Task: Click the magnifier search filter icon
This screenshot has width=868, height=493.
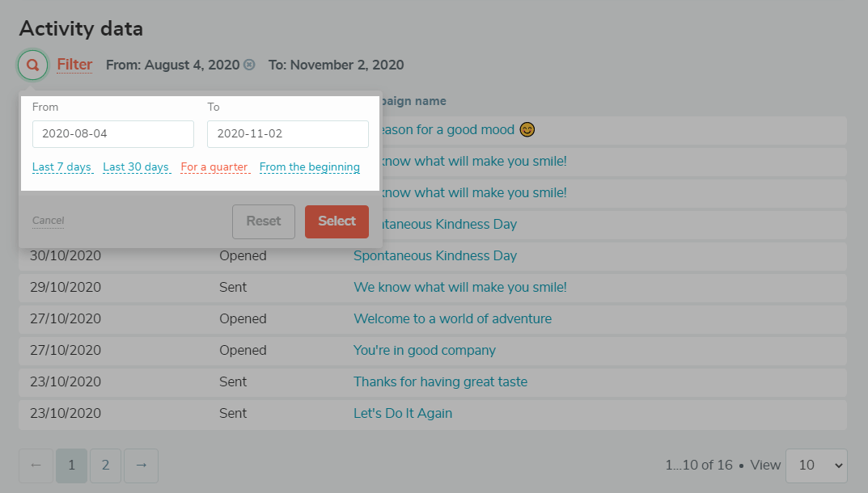Action: [x=32, y=65]
